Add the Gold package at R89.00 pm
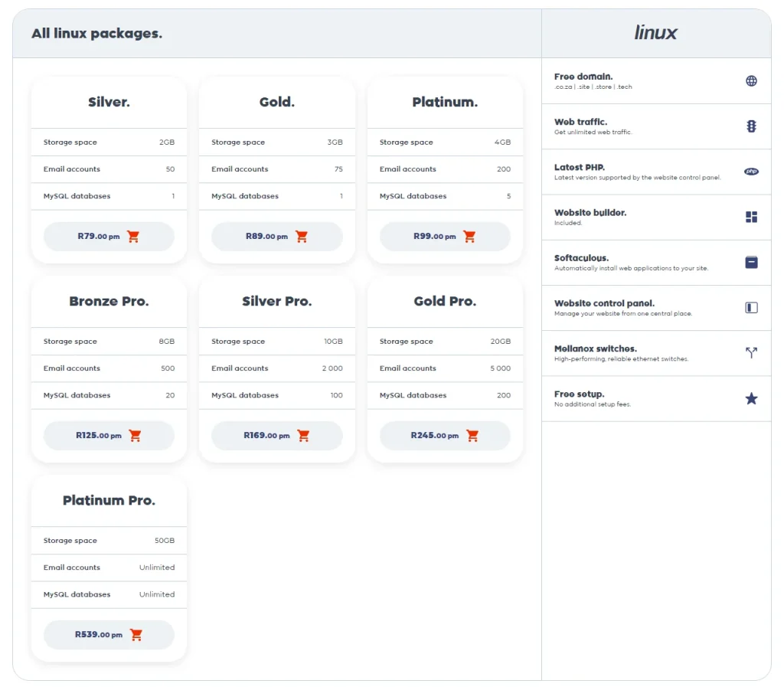Screen dimensions: 784x687 [x=276, y=237]
